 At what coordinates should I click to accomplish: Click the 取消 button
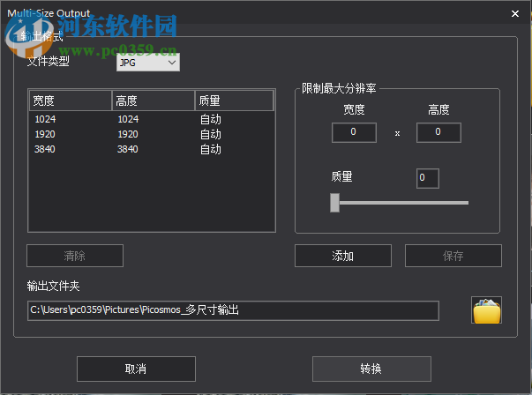pos(136,369)
